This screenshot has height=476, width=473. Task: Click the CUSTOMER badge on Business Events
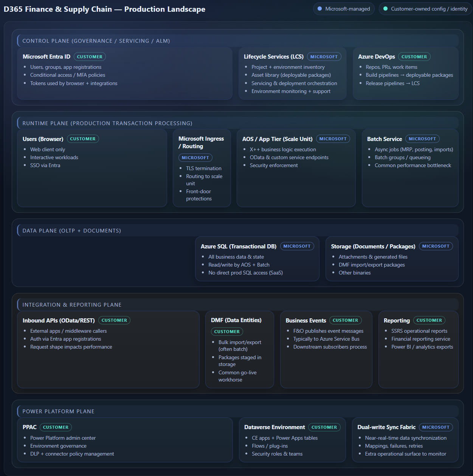pyautogui.click(x=346, y=320)
